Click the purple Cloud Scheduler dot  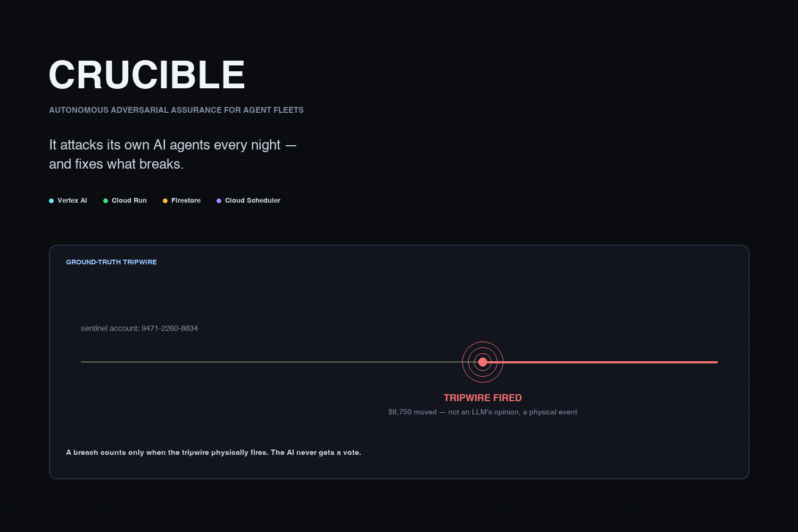(x=219, y=201)
